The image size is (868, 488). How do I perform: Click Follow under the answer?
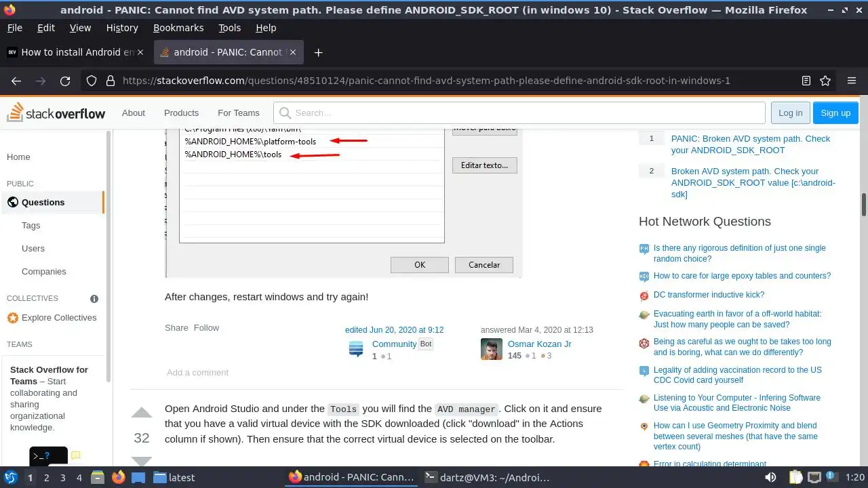point(206,327)
